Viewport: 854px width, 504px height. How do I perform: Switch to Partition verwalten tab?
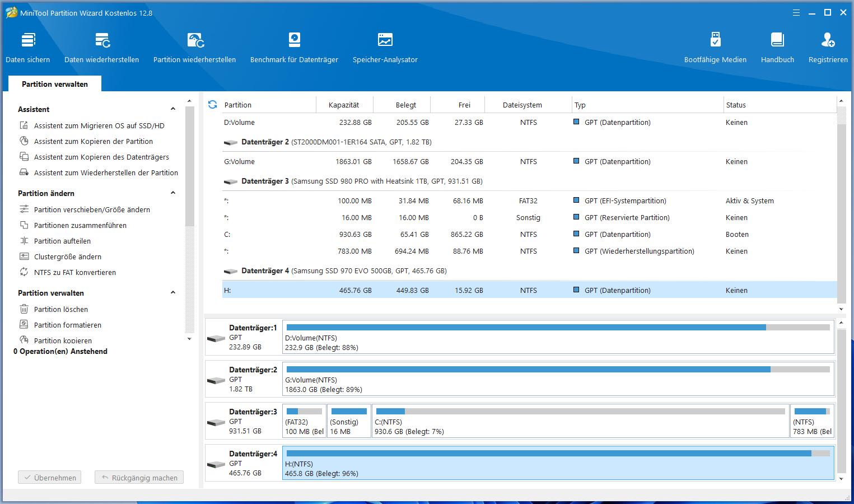55,84
